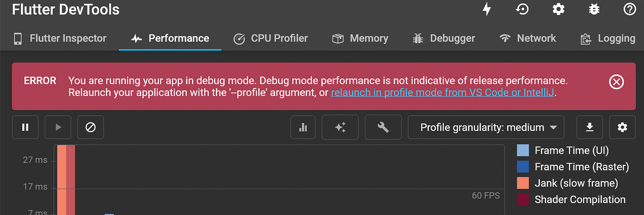The width and height of the screenshot is (644, 215).
Task: Click the bug report icon
Action: (x=593, y=9)
